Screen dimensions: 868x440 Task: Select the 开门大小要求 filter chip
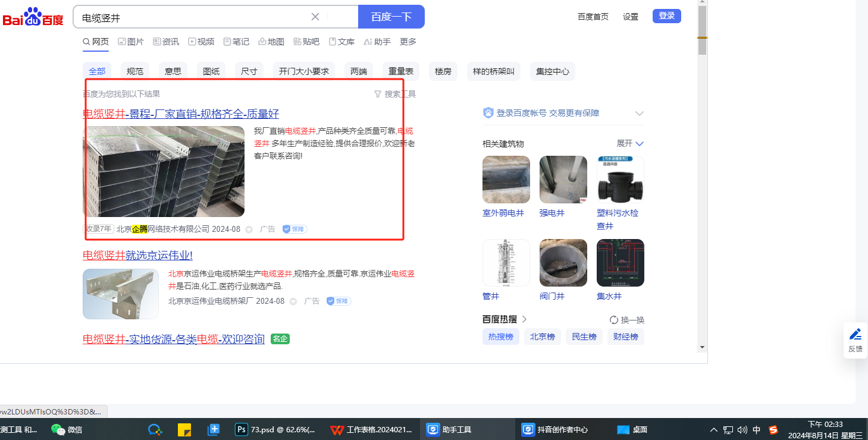click(304, 71)
